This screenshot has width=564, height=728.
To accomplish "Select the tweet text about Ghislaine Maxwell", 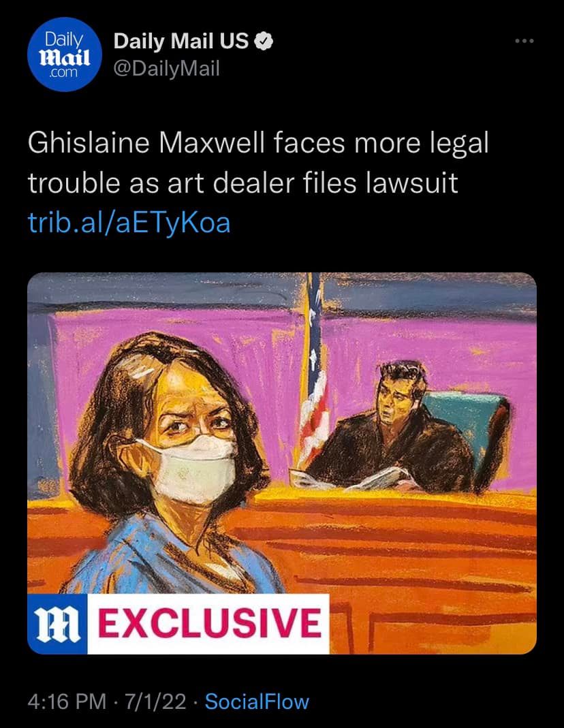I will tap(258, 162).
